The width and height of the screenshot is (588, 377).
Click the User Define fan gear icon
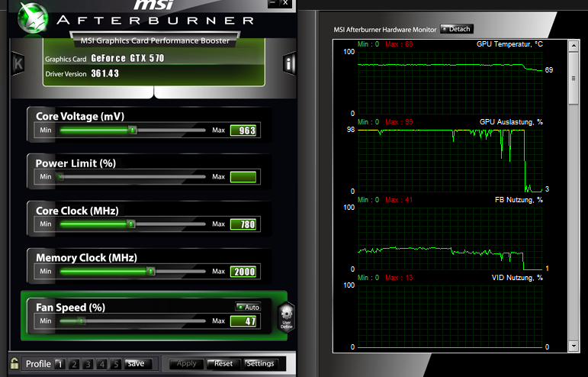pyautogui.click(x=286, y=317)
